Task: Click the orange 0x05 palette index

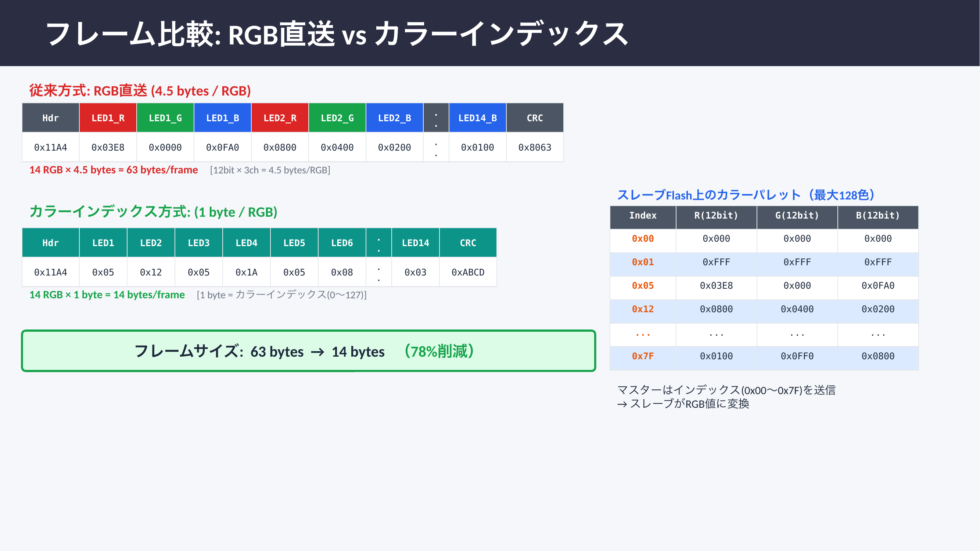Action: pyautogui.click(x=643, y=285)
